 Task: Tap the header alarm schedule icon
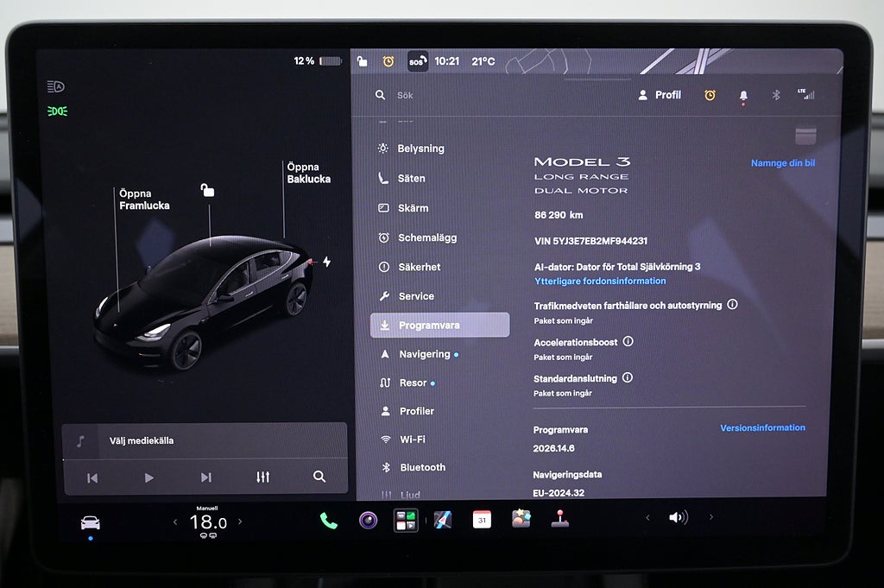[710, 95]
